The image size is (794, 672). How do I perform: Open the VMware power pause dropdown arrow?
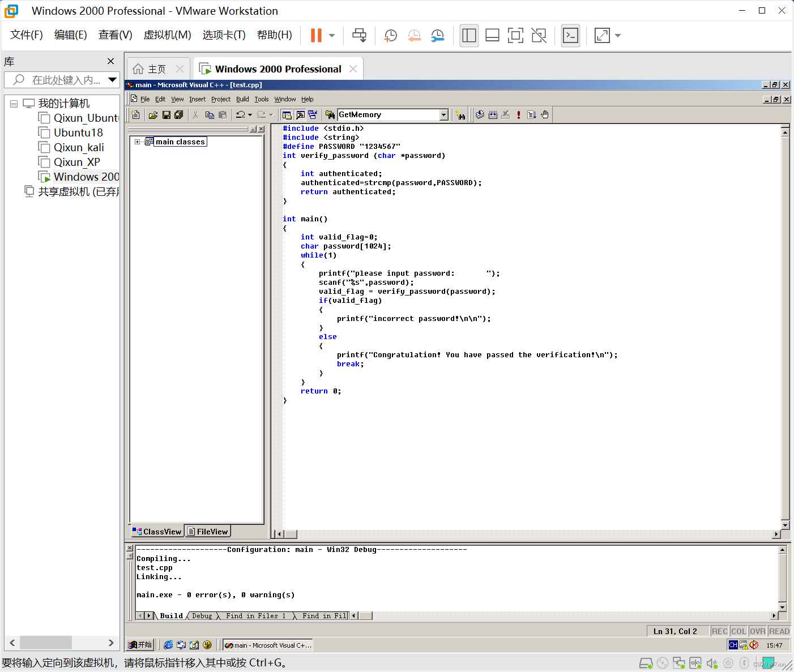point(332,36)
